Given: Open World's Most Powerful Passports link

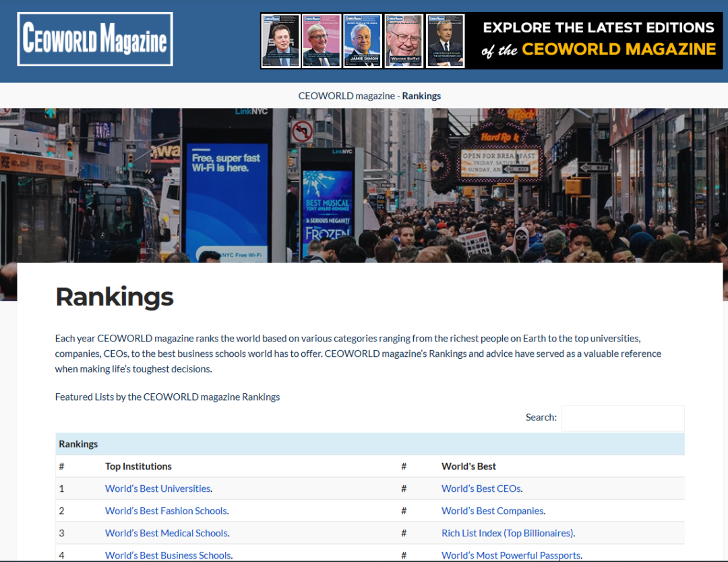Looking at the screenshot, I should (510, 555).
